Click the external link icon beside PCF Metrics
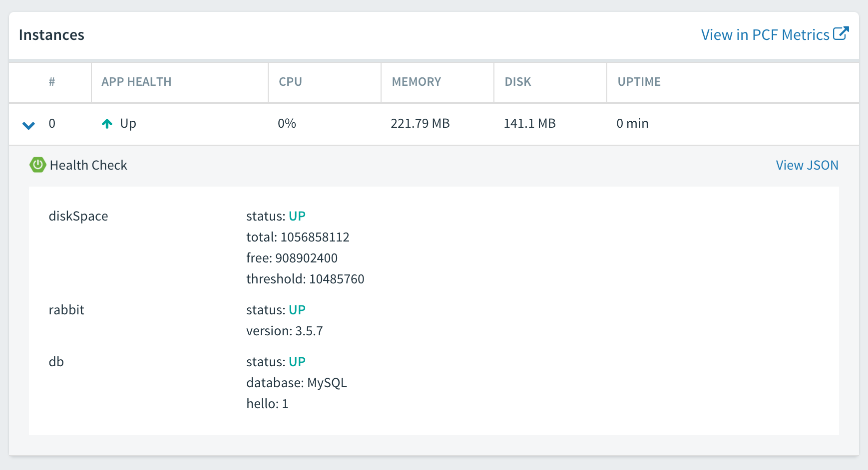 click(841, 33)
